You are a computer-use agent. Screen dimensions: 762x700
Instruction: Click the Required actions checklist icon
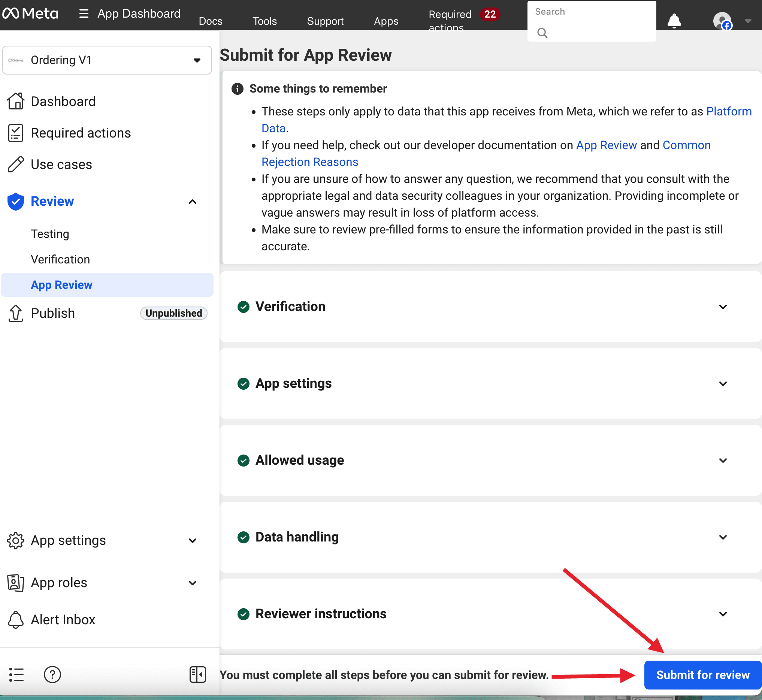[x=15, y=133]
